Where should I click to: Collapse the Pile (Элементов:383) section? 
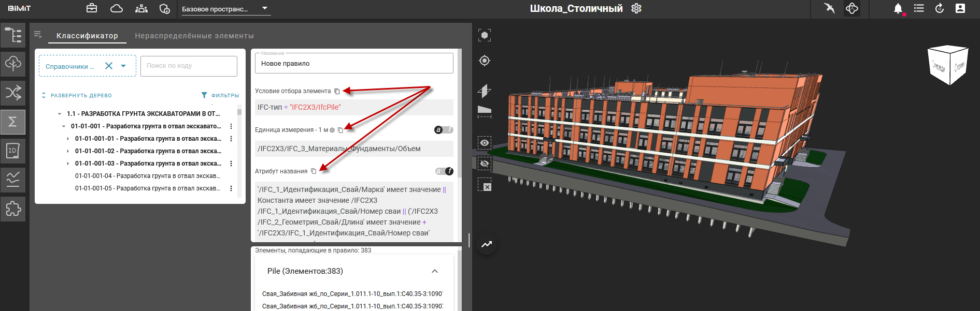(435, 271)
